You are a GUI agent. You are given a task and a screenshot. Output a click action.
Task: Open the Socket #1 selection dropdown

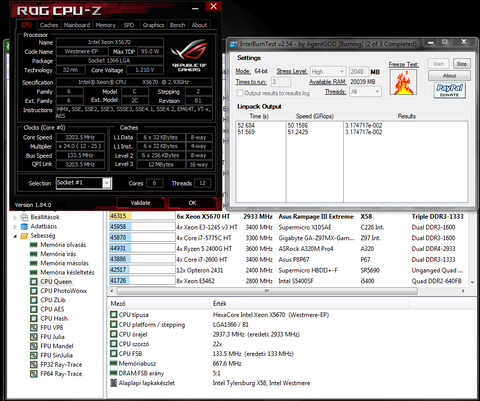(106, 183)
